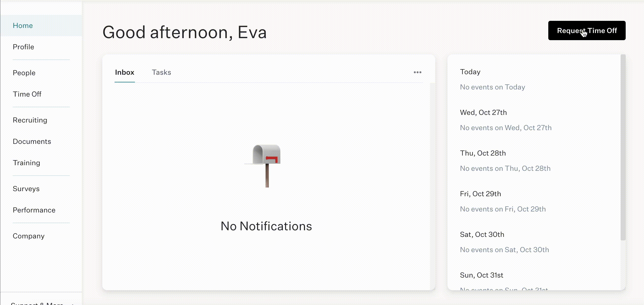The width and height of the screenshot is (644, 305).
Task: Open the Company section
Action: 29,236
